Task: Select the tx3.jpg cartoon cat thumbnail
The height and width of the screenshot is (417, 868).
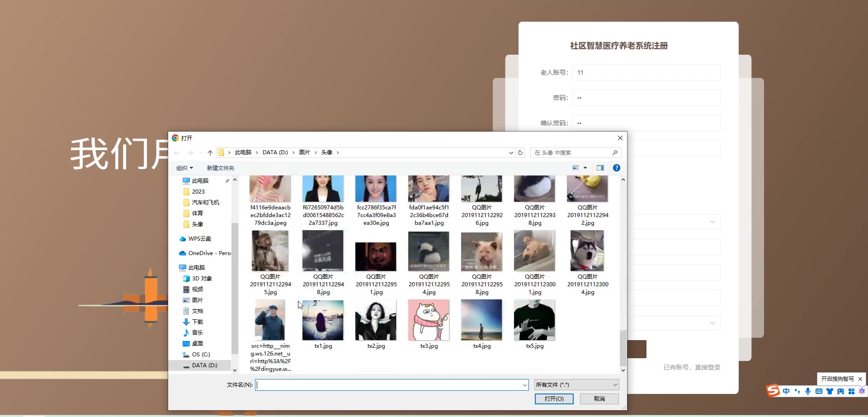Action: coord(429,320)
